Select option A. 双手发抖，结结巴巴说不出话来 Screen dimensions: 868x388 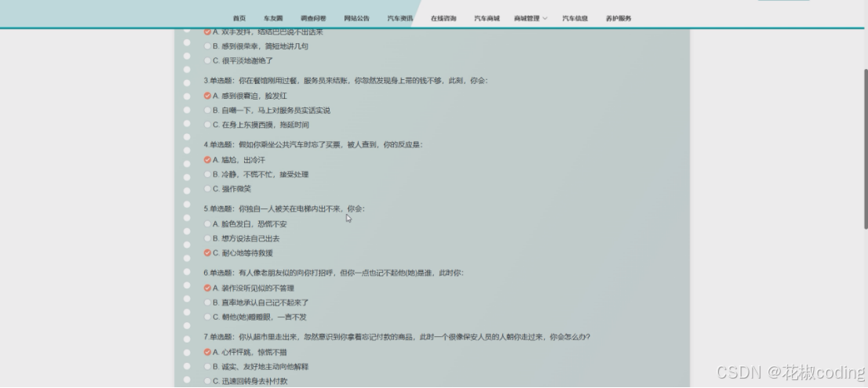[208, 32]
